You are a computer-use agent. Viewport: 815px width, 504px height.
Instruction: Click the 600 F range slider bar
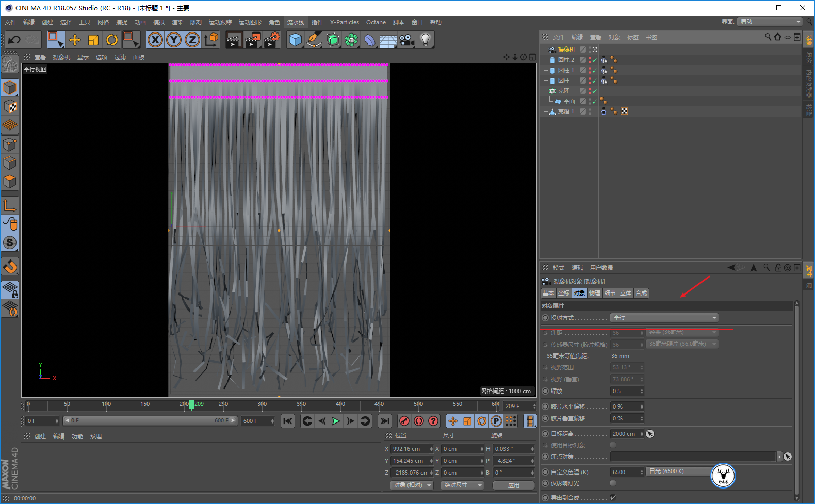pos(150,421)
